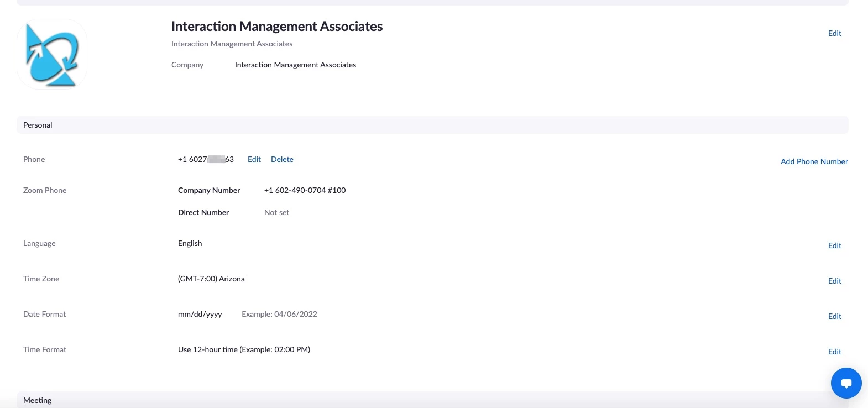Click the Direct Number 'Not set' value
Viewport: 868px width, 408px height.
coord(276,212)
